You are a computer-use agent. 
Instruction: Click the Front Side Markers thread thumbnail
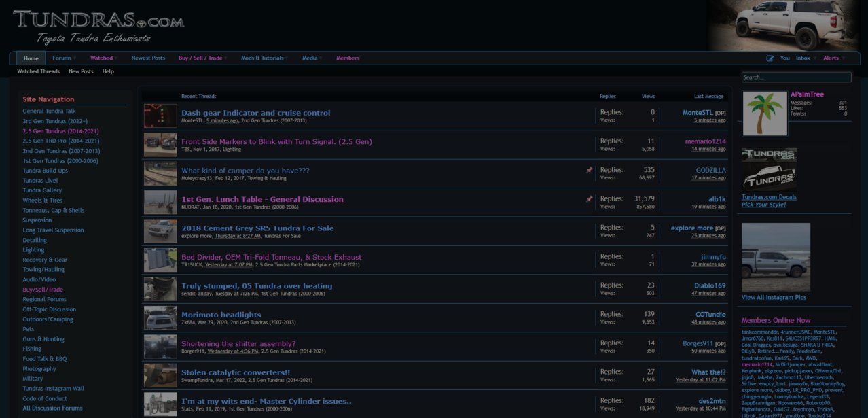point(160,145)
